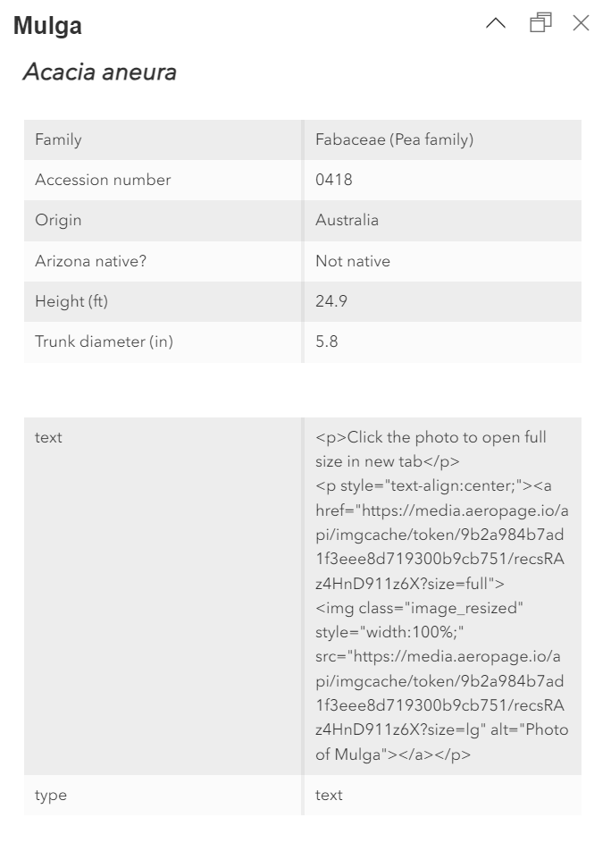
Task: Select accession number value 0418
Action: tap(333, 180)
